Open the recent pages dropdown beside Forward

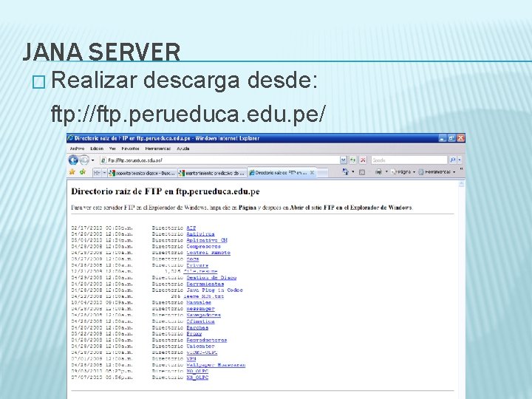[x=92, y=160]
